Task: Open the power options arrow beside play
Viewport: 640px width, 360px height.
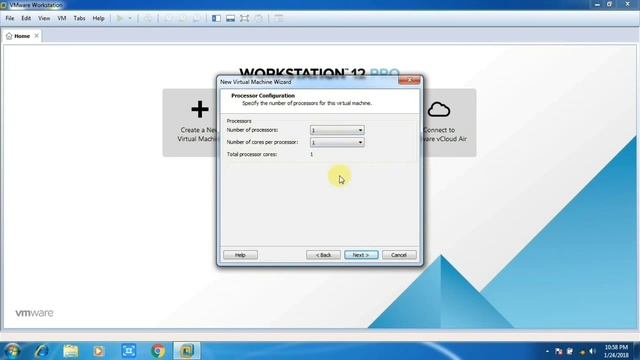Action: click(x=130, y=18)
